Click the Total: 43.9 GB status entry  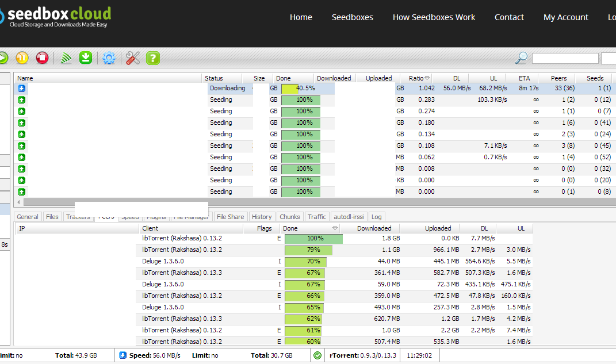(76, 355)
